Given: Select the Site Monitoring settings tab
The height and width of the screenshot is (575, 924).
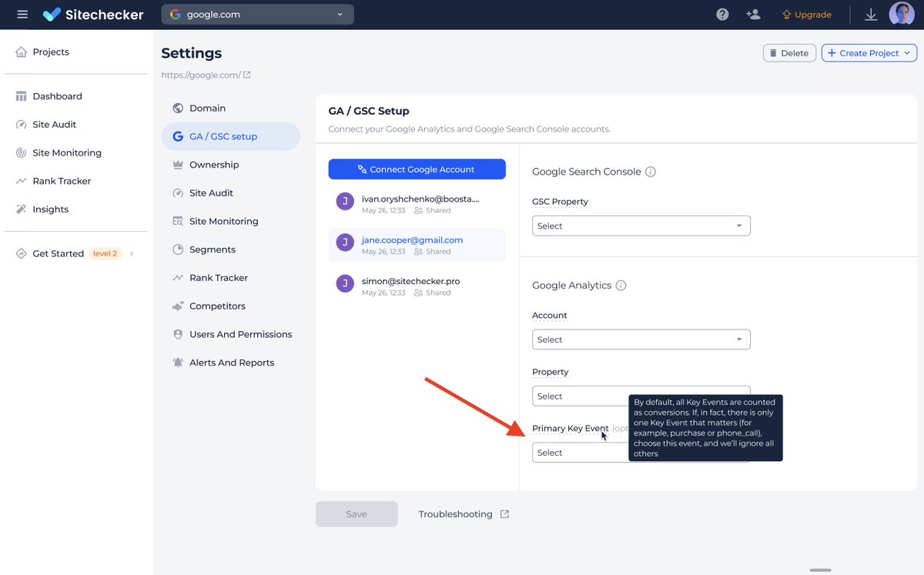Looking at the screenshot, I should pos(230,221).
